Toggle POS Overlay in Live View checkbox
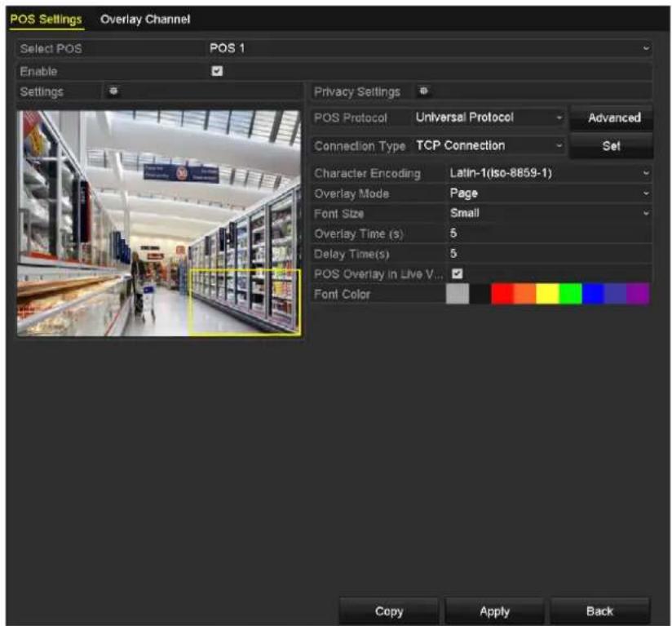Image resolution: width=672 pixels, height=626 pixels. pyautogui.click(x=457, y=274)
